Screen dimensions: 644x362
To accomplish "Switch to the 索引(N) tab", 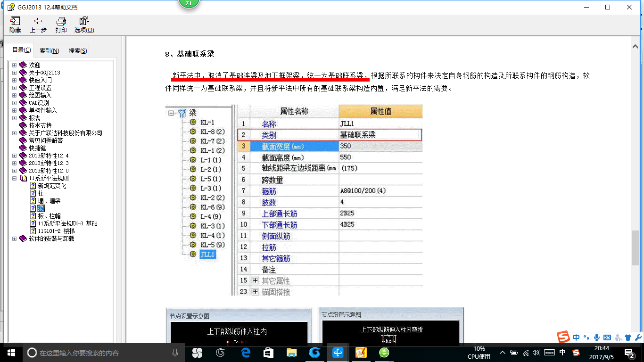I will tap(49, 50).
